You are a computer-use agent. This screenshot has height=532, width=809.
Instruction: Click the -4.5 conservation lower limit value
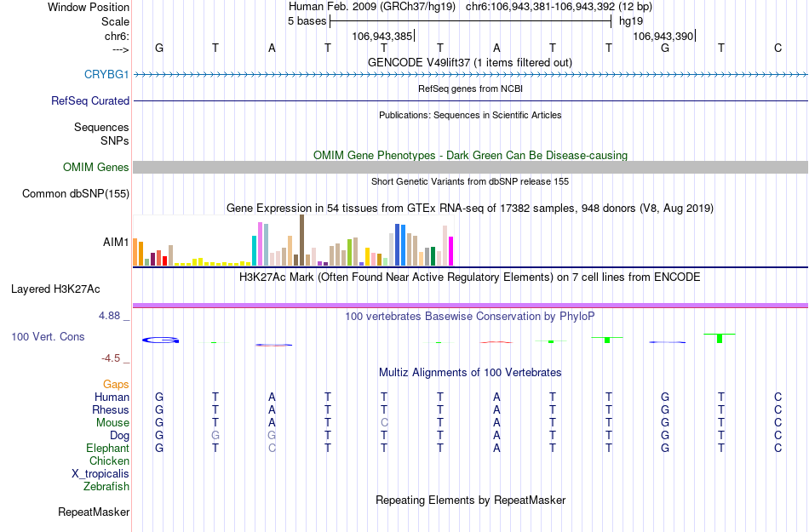(111, 358)
